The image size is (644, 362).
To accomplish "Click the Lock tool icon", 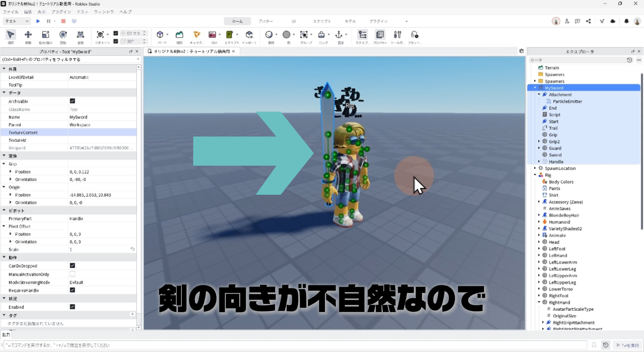I will pos(321,35).
